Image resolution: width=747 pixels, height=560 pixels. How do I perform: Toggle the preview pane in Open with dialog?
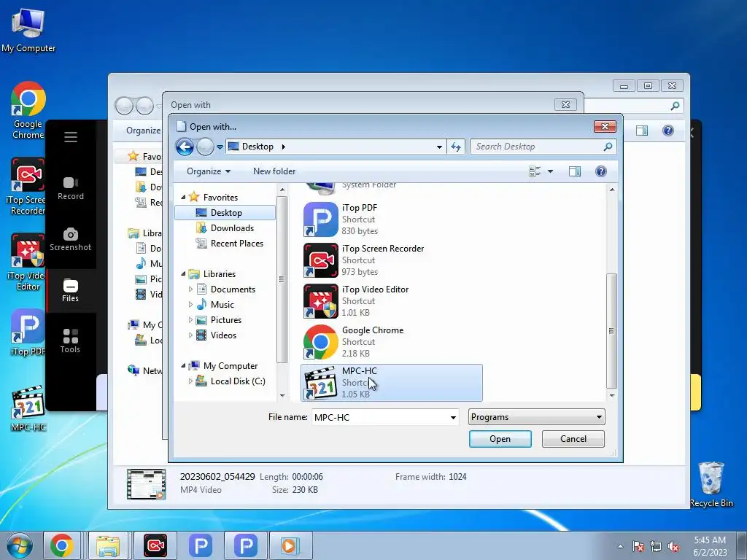pyautogui.click(x=575, y=171)
